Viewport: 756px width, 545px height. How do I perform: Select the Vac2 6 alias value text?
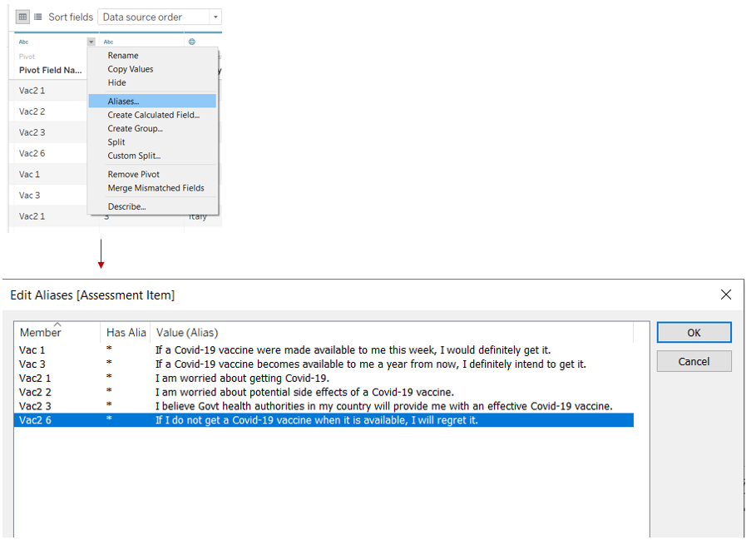(316, 420)
